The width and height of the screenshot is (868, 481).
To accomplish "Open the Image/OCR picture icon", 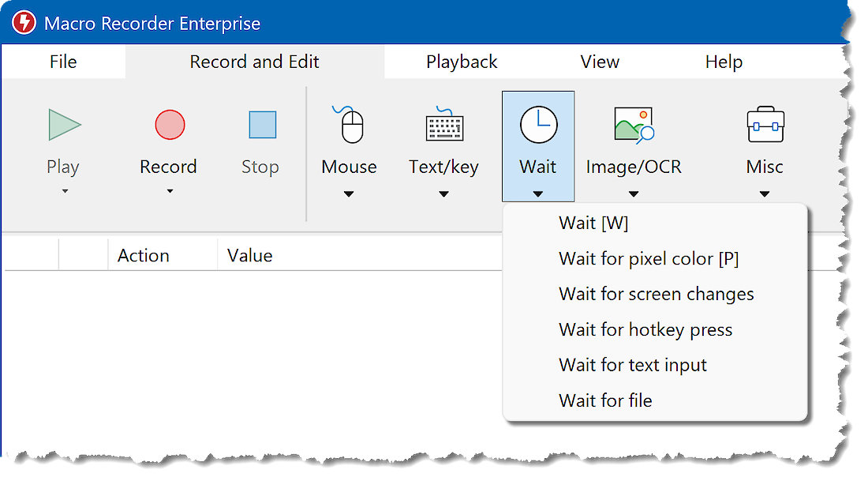I will pos(634,125).
